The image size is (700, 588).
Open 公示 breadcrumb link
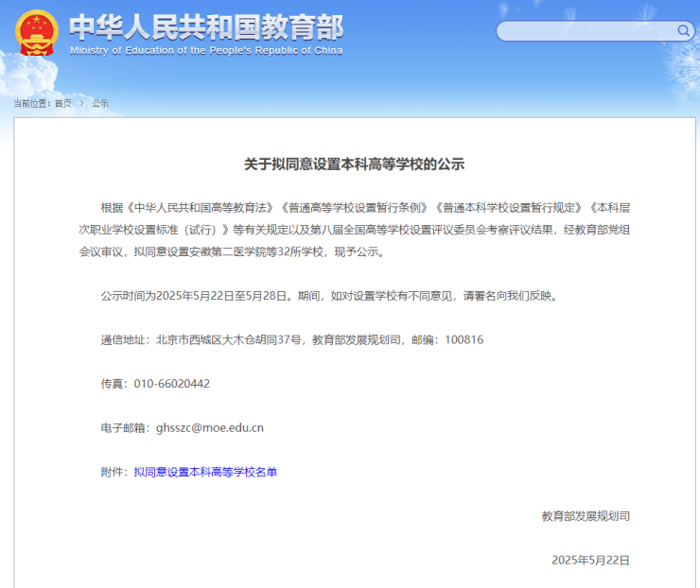click(100, 103)
